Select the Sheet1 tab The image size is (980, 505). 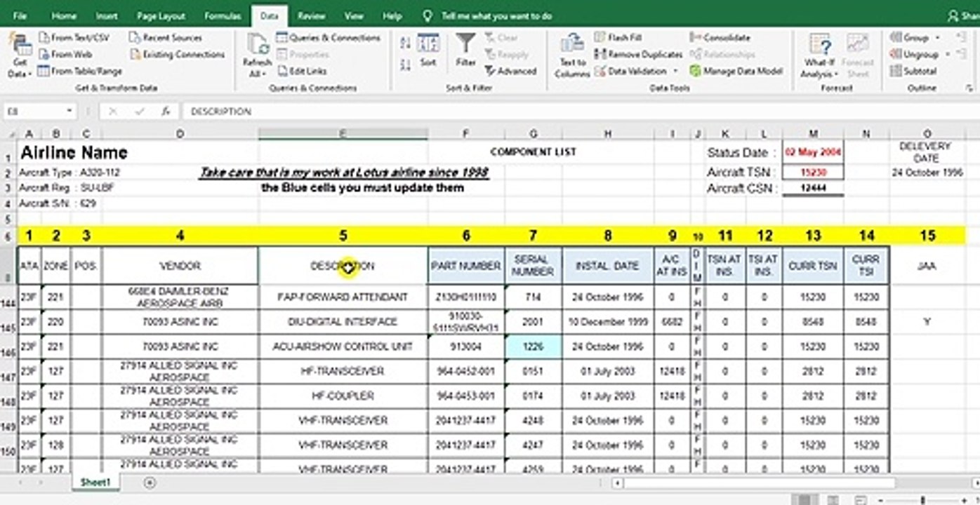tap(95, 483)
